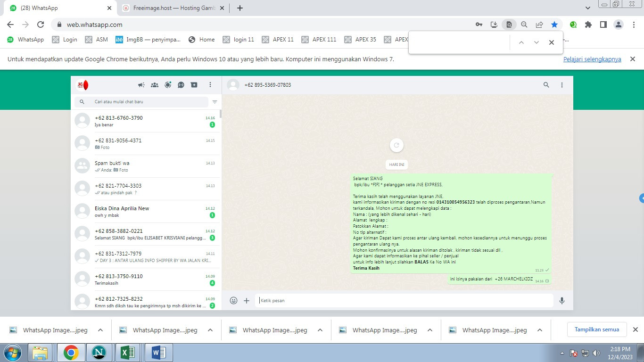Open the contact avatar for +62 895-5369-07803
The height and width of the screenshot is (362, 644).
coord(233,85)
